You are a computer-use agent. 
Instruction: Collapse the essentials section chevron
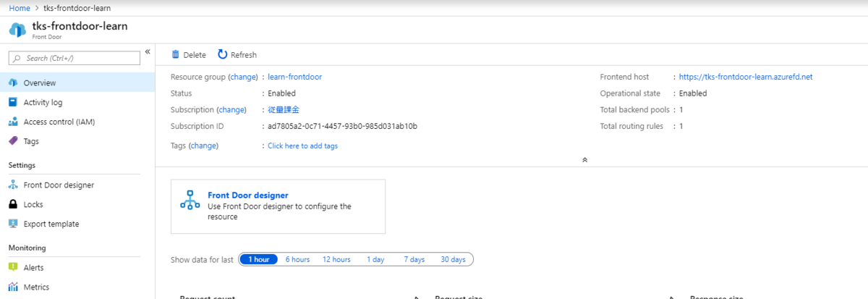(584, 160)
